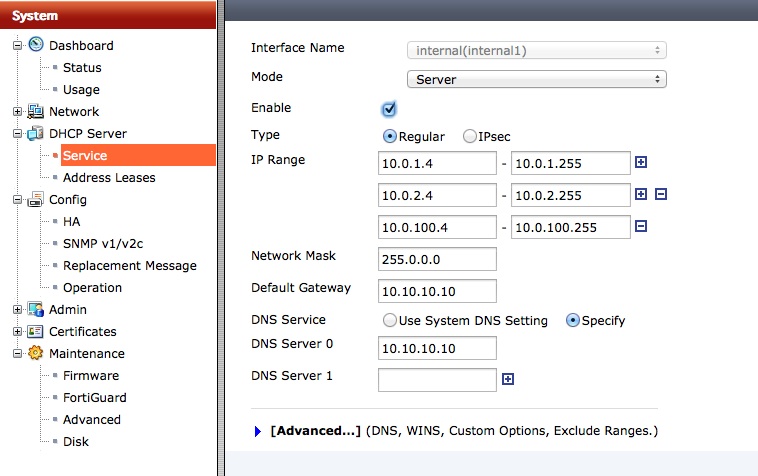Click the end IP field 10.0.100.255
Screen dimensions: 758x476
pyautogui.click(x=570, y=227)
